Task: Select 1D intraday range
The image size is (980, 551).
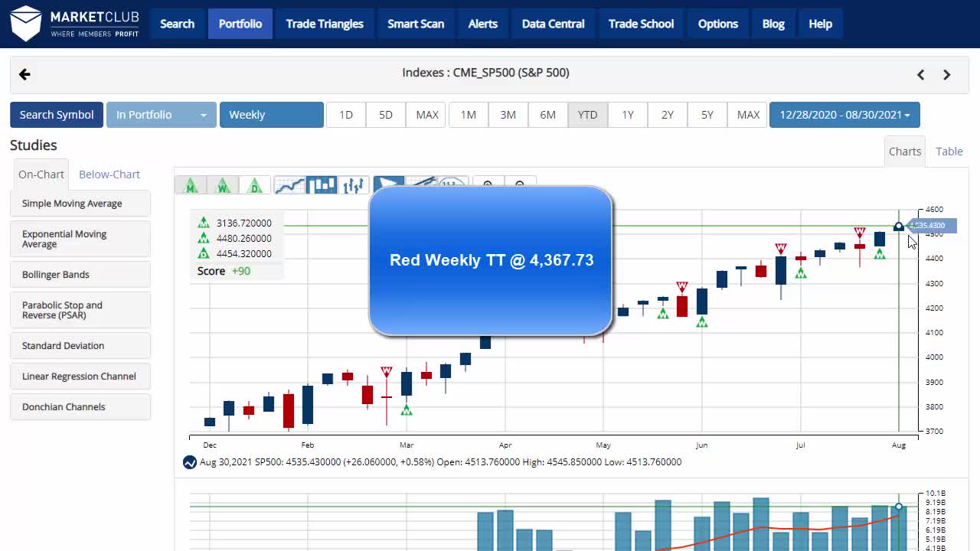Action: click(x=346, y=115)
